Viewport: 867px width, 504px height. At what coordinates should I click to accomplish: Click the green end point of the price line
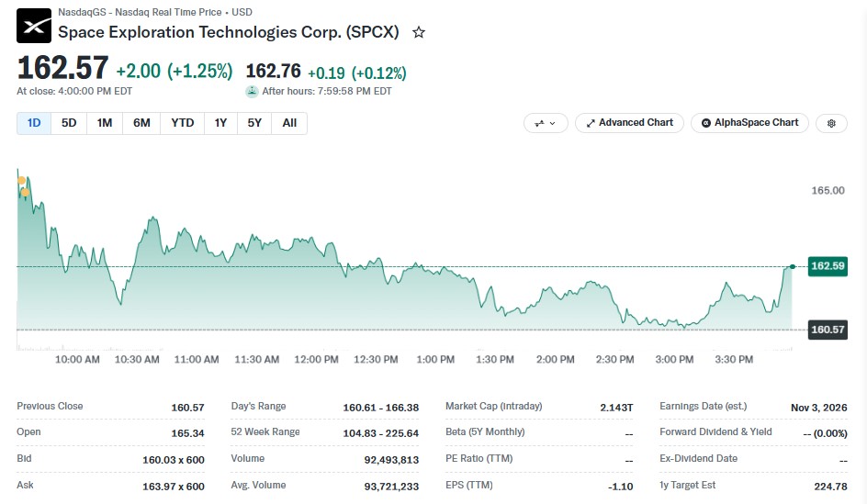[x=793, y=267]
